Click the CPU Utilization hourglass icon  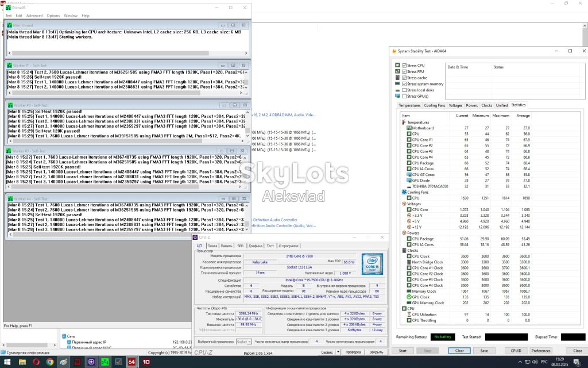point(409,315)
